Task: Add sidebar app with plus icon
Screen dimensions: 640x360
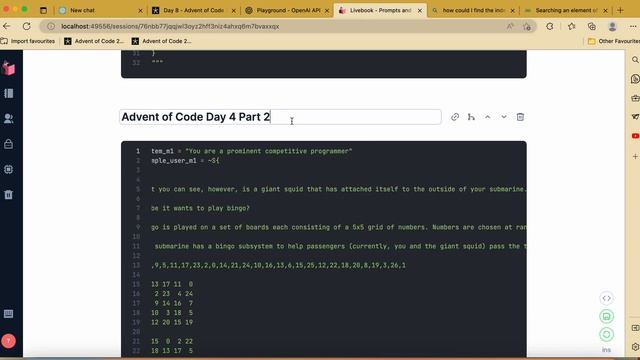Action: coord(635,156)
